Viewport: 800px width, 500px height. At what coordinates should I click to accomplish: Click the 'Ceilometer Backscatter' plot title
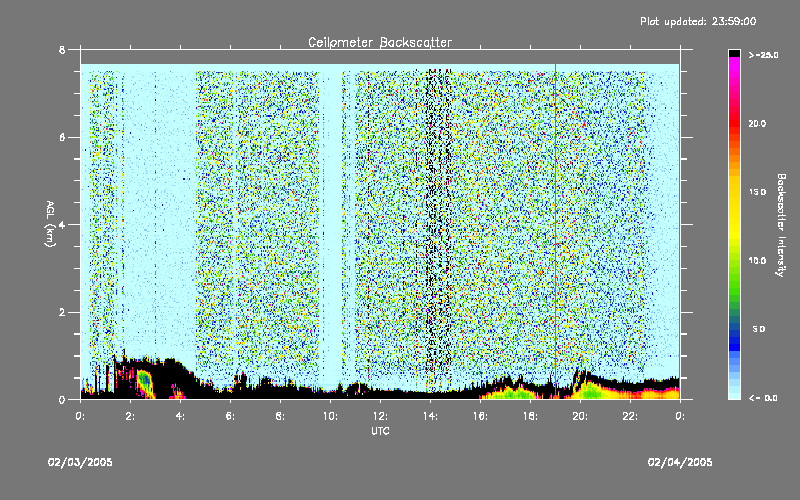tap(380, 42)
